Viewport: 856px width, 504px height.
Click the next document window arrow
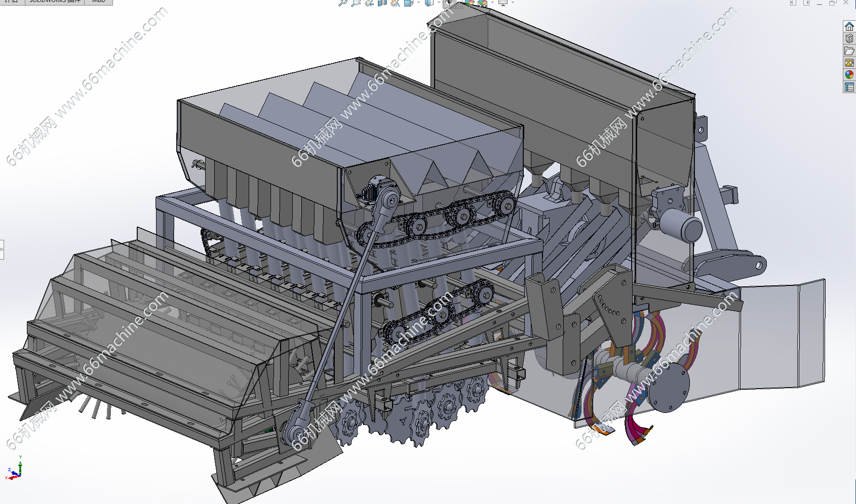pos(806,3)
